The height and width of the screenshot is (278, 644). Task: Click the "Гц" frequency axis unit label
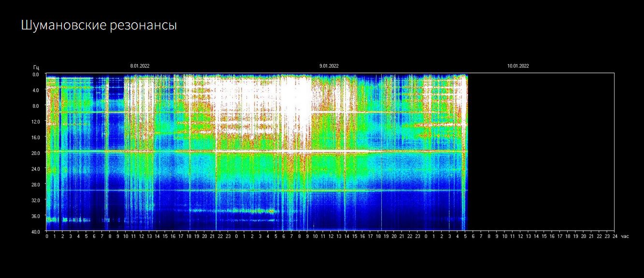(36, 67)
